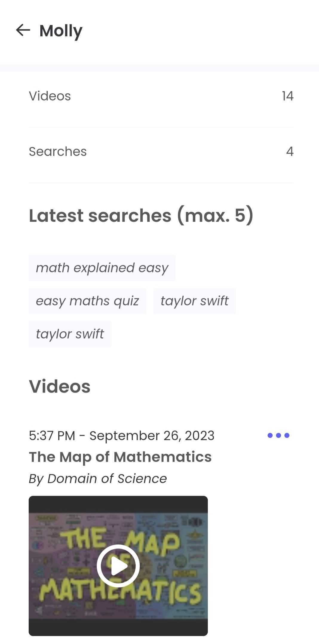Play The Map of Mathematics video

118,566
